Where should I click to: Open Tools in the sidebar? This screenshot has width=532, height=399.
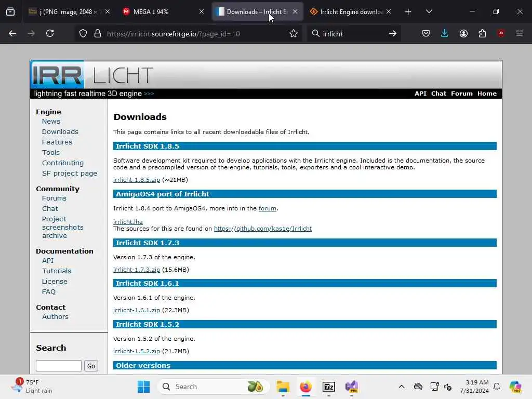click(51, 153)
